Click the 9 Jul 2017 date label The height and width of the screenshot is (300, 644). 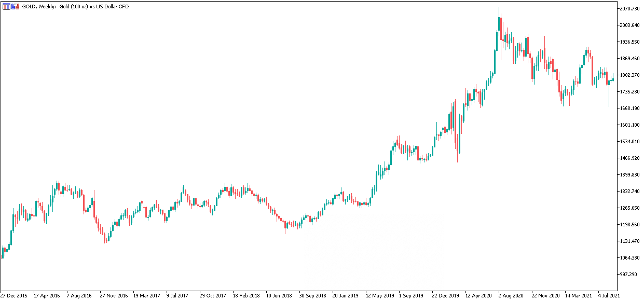(x=179, y=295)
